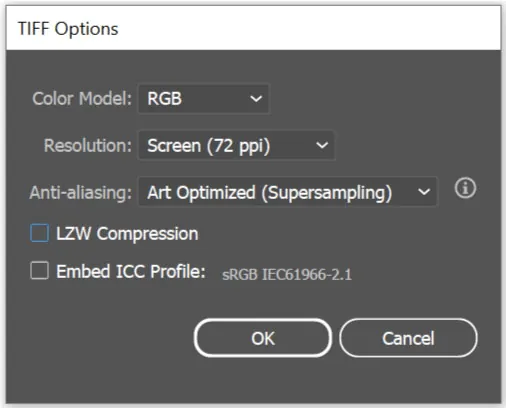Enable the LZW Compression checkbox
This screenshot has width=506, height=408.
[40, 233]
